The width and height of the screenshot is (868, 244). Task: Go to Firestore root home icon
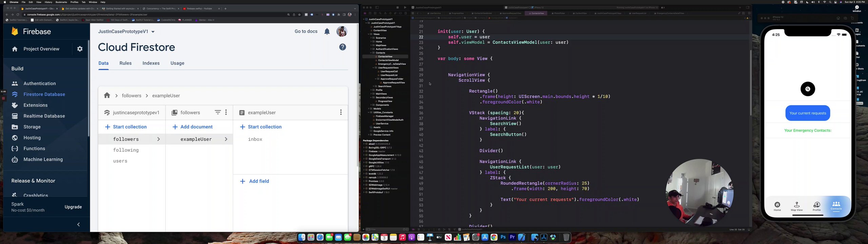(x=107, y=96)
